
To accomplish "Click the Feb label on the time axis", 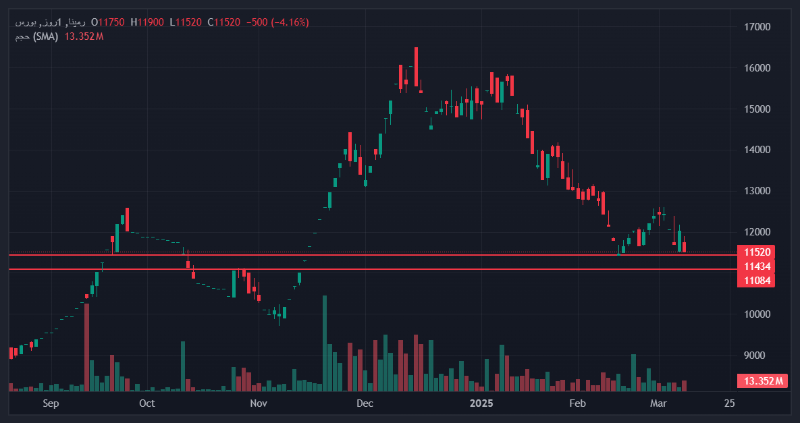I will click(x=577, y=404).
